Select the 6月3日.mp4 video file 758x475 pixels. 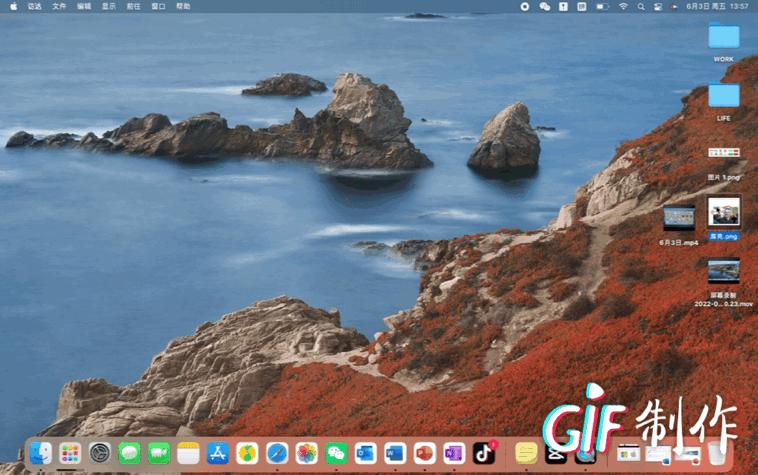click(679, 225)
